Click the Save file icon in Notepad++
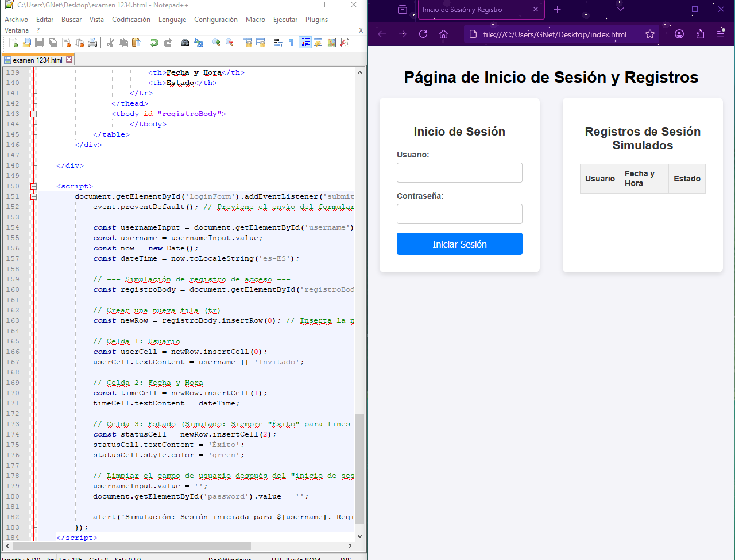Viewport: 735px width, 560px height. 40,43
